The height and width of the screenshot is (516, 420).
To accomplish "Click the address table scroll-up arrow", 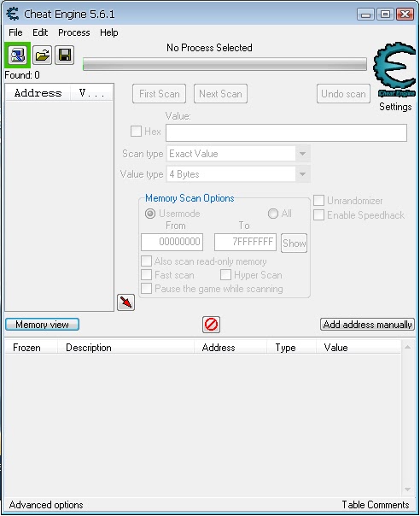I will coord(407,347).
